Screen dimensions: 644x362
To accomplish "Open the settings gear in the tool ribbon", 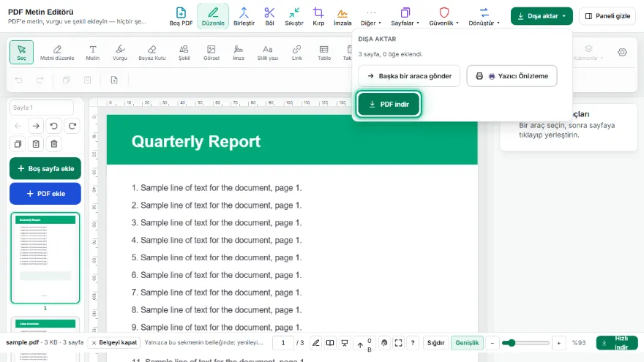I will (622, 52).
